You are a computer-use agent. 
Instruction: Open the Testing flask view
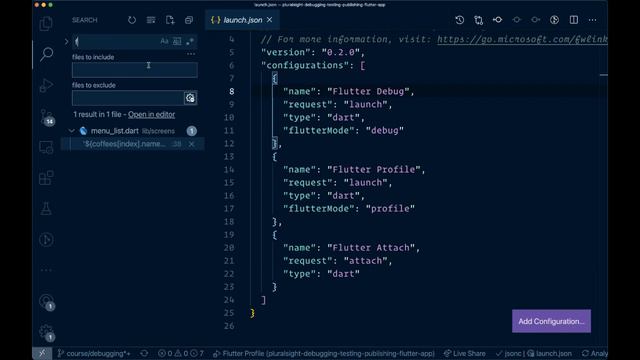pos(46,209)
